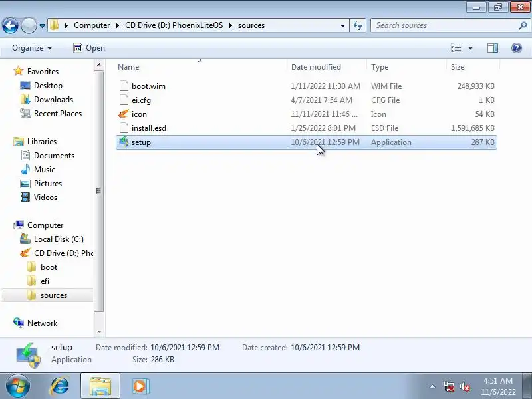Screen dimensions: 532x399
Task: Open the Windows Start menu
Action: pyautogui.click(x=18, y=386)
